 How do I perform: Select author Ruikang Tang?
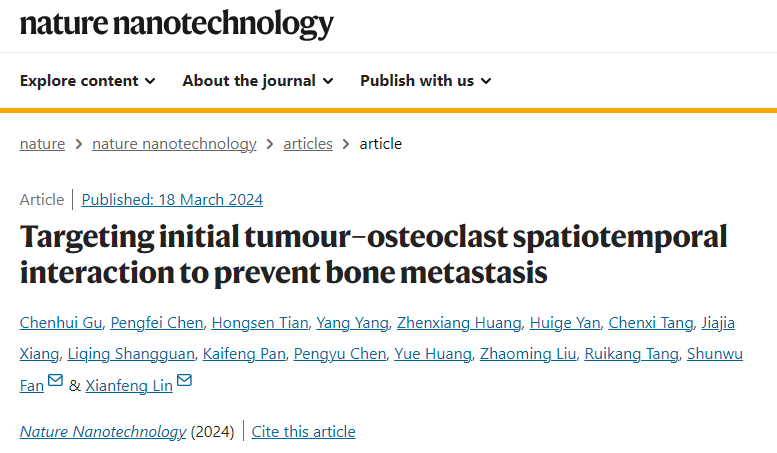[x=631, y=354]
